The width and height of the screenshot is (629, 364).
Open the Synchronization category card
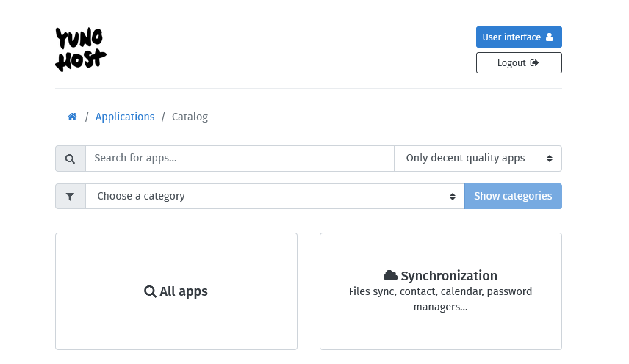point(441,291)
